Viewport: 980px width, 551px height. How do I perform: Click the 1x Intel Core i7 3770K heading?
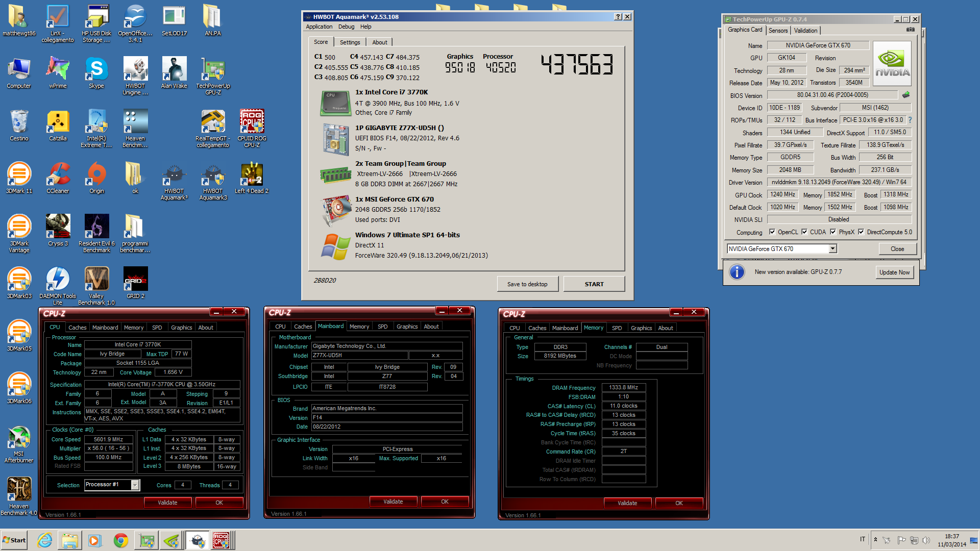391,92
